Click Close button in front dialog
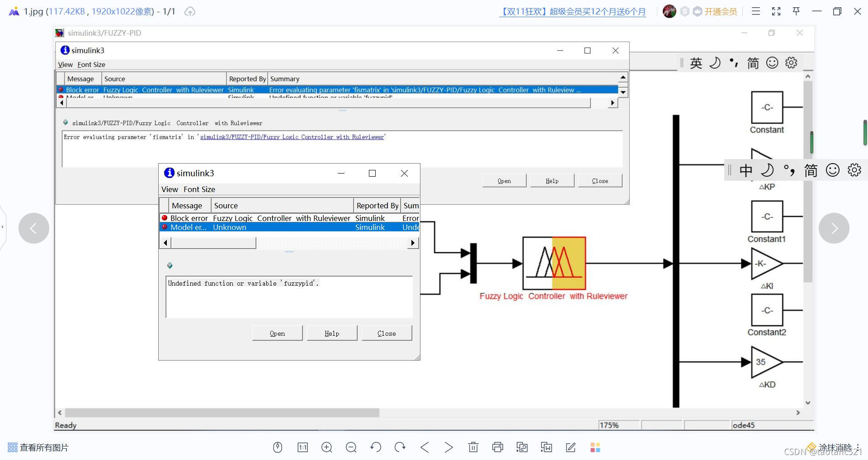The width and height of the screenshot is (868, 460). coord(387,333)
